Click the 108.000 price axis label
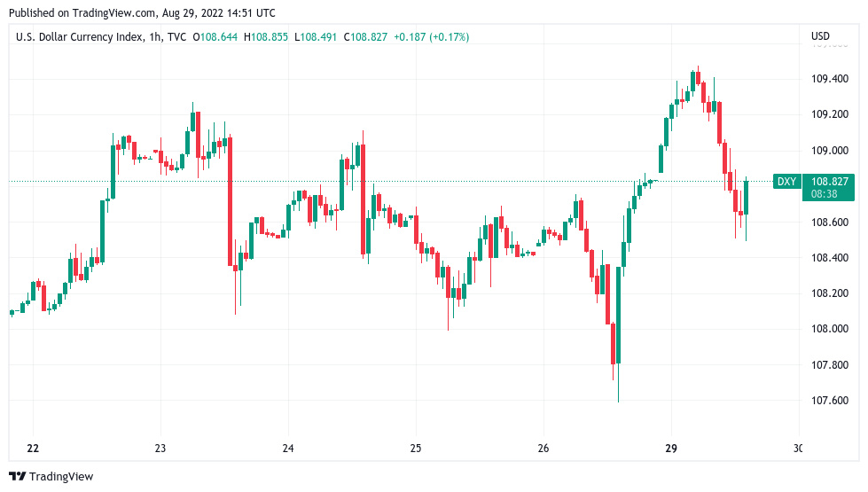The width and height of the screenshot is (868, 492). coord(829,329)
